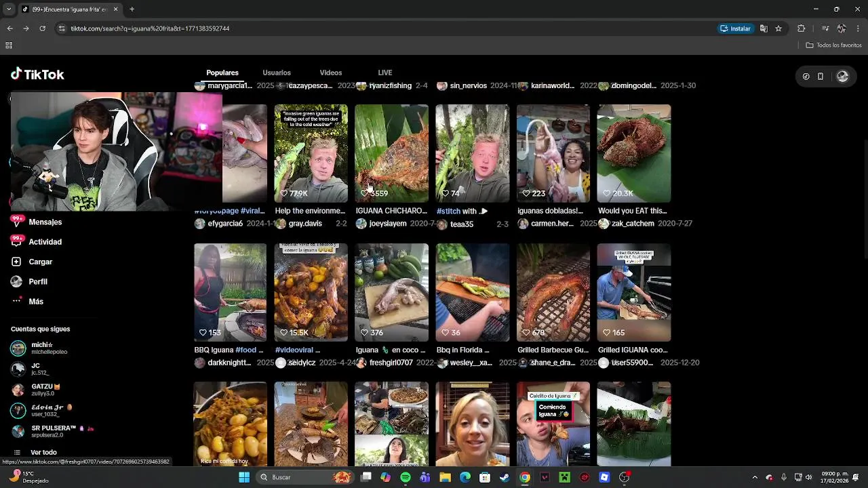This screenshot has height=488, width=868.
Task: Open the Comiendo Iguana video thumbnail
Action: click(553, 424)
